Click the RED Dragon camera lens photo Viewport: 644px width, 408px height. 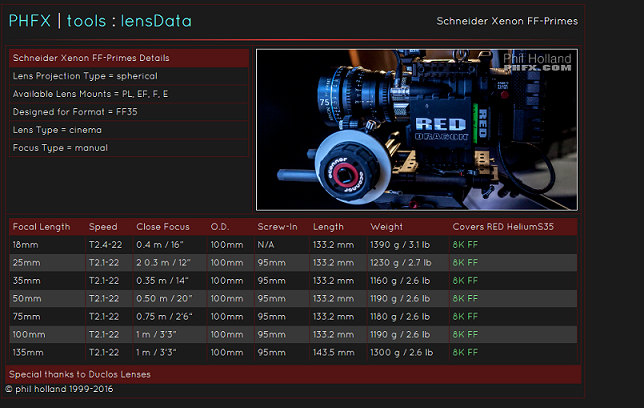point(416,130)
